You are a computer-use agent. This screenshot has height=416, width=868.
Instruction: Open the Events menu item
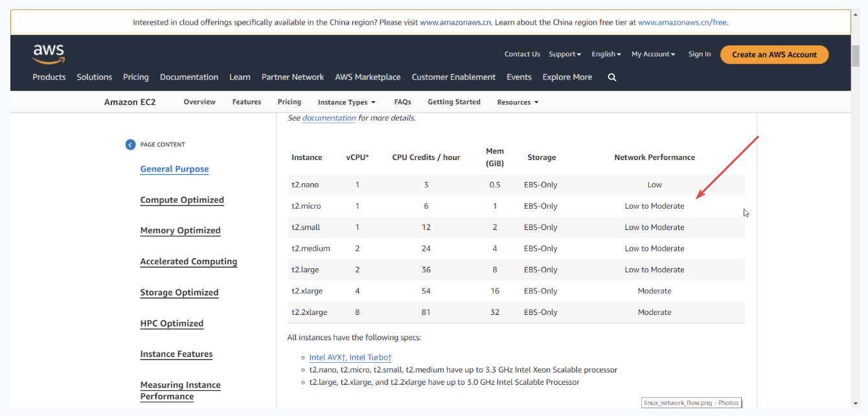pyautogui.click(x=519, y=77)
